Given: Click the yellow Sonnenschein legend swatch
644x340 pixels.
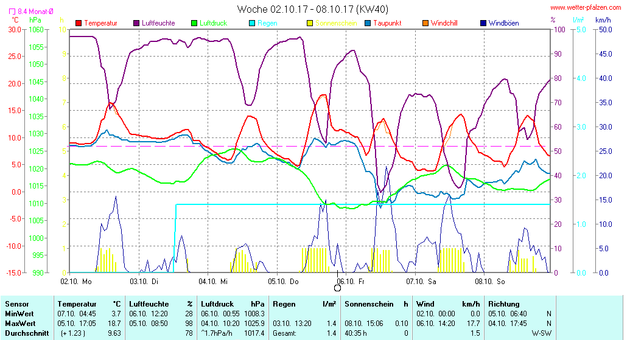Looking at the screenshot, I should 310,23.
